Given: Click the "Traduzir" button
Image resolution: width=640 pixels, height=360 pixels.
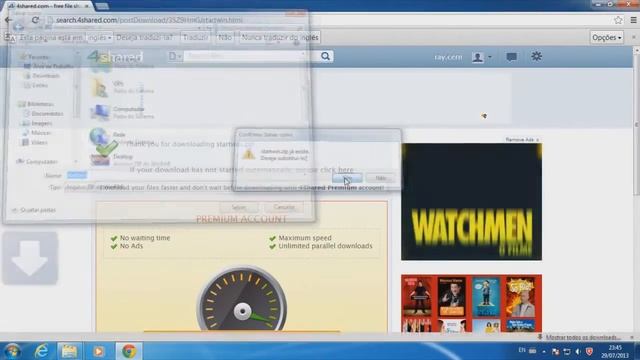Looking at the screenshot, I should click(195, 38).
